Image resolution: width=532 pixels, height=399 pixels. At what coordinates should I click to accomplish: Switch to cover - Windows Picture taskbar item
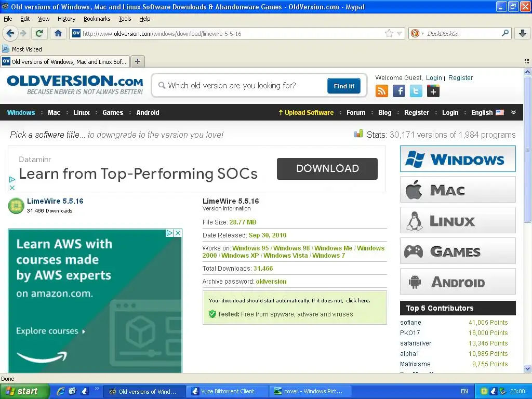310,391
